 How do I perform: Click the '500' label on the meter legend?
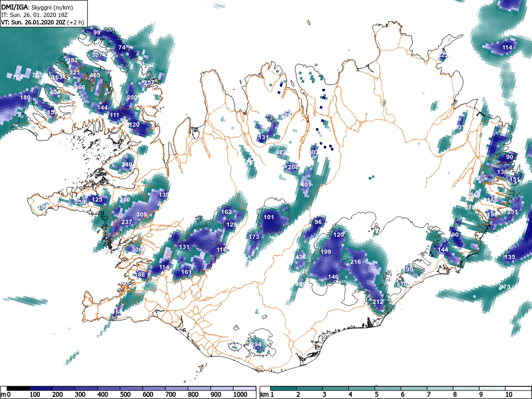tap(125, 395)
